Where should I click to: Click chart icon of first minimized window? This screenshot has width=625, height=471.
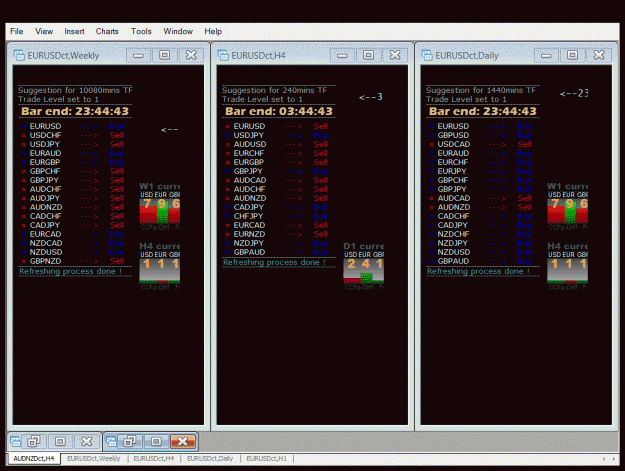coord(16,442)
